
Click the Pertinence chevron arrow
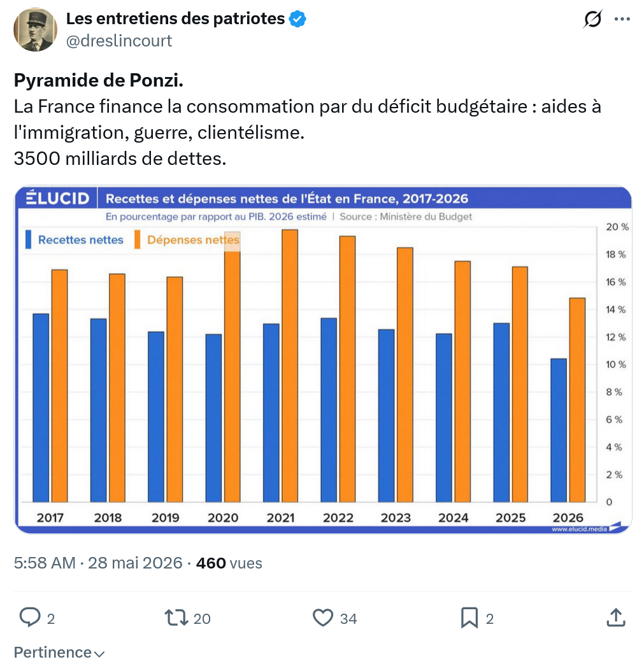(99, 654)
